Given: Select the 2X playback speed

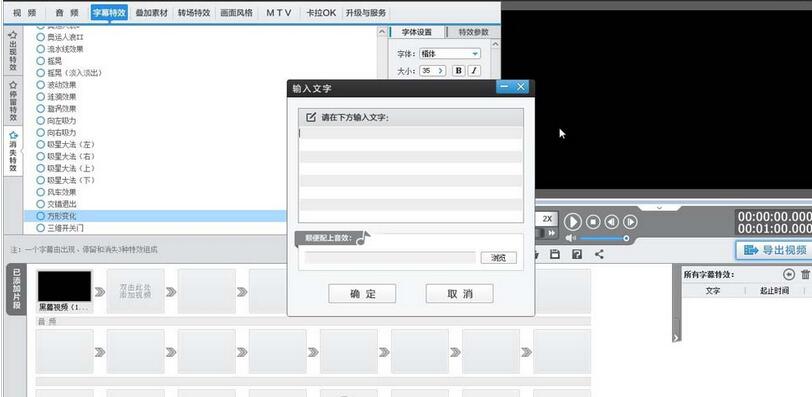Looking at the screenshot, I should click(x=547, y=219).
